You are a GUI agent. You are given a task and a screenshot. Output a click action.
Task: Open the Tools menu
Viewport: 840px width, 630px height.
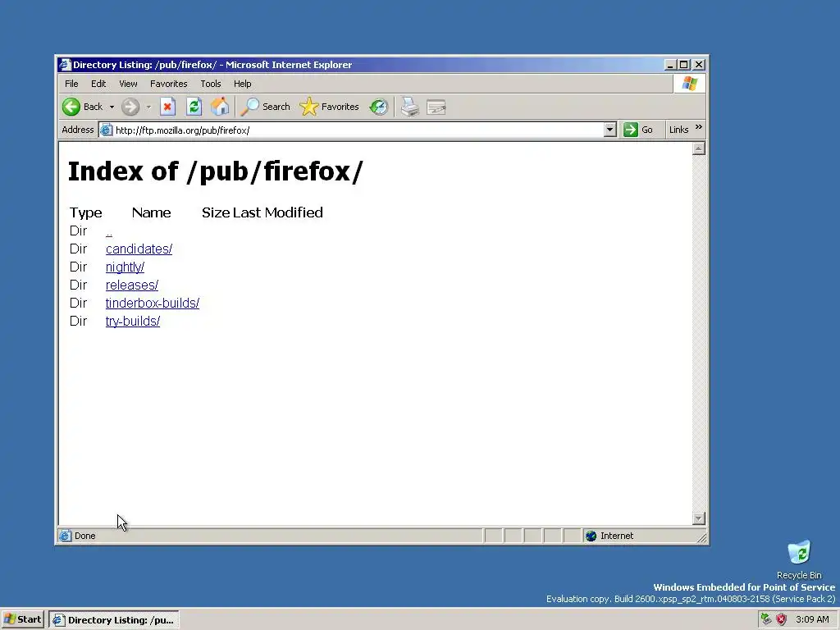tap(211, 84)
